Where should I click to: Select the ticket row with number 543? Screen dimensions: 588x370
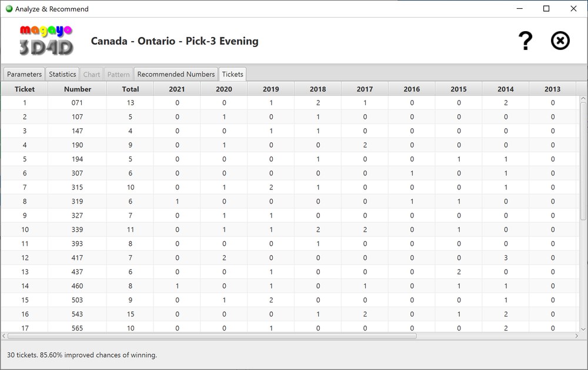pyautogui.click(x=77, y=315)
